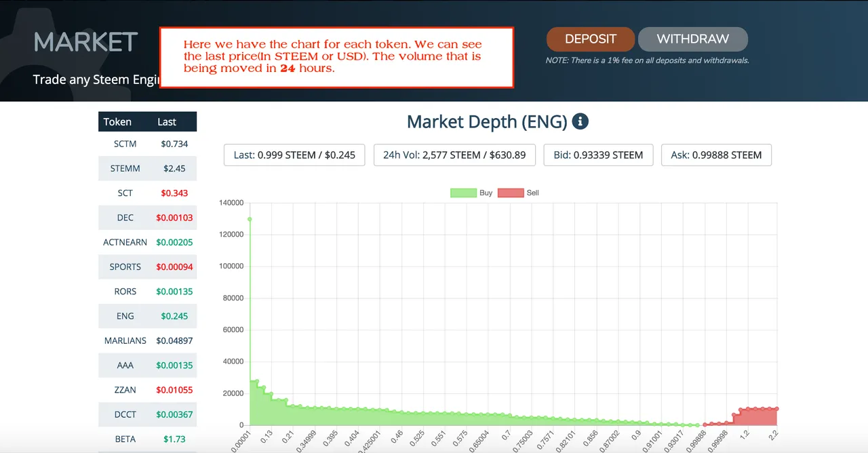Click the Token column header
The image size is (868, 453).
pyautogui.click(x=117, y=122)
